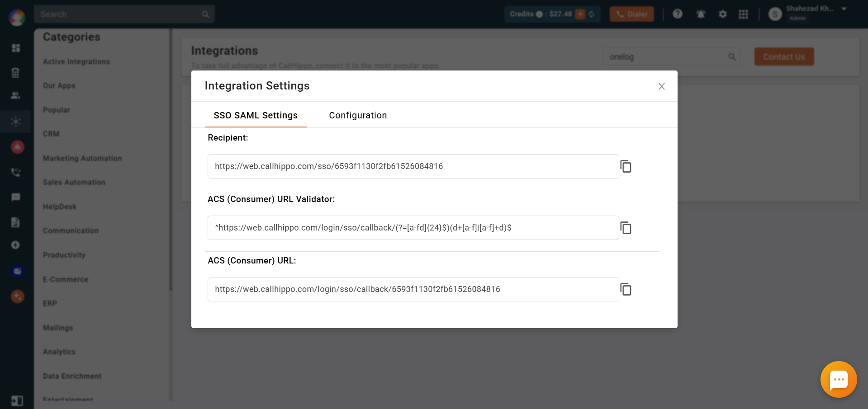Refresh the credits balance
This screenshot has width=868, height=409.
pos(592,14)
